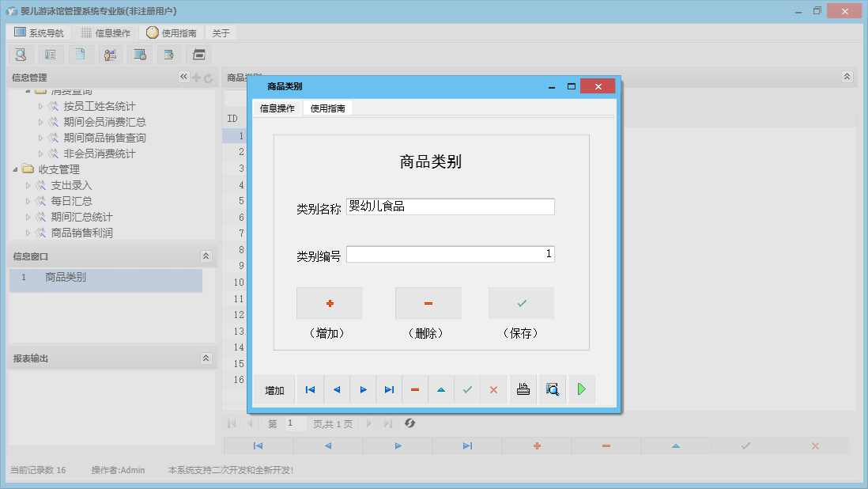Collapse the 信息管理 panel with the double chevron
The width and height of the screenshot is (868, 489).
click(x=183, y=77)
